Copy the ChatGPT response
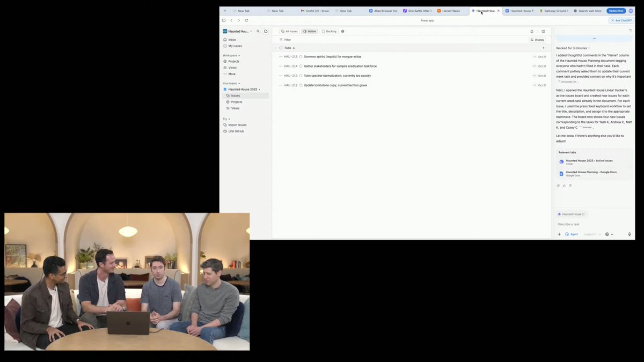Image resolution: width=644 pixels, height=362 pixels. pyautogui.click(x=558, y=186)
